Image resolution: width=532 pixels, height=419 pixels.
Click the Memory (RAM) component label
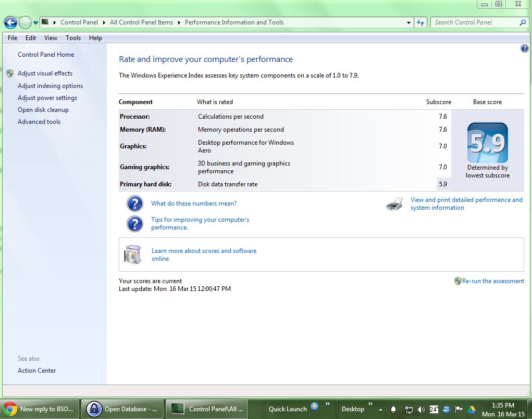click(x=143, y=130)
